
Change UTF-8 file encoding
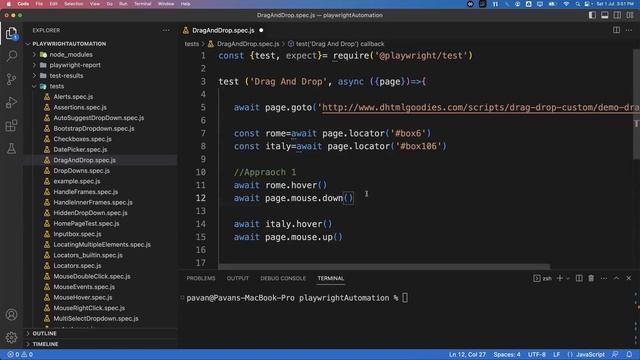pos(537,354)
